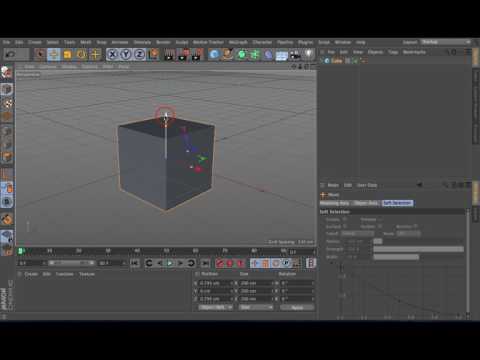The width and height of the screenshot is (480, 360).
Task: Open the Size mode dropdown
Action: (x=256, y=307)
